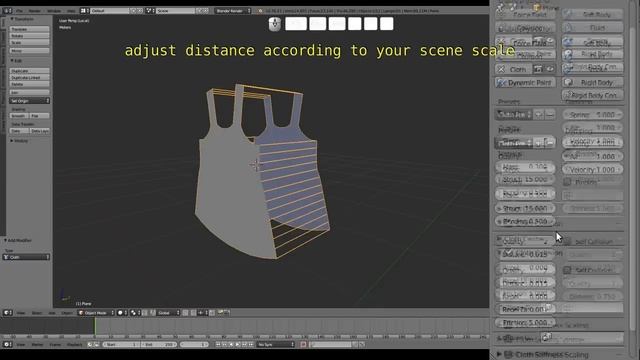Toggle Cloth viewport visibility eye icon

[x=550, y=69]
